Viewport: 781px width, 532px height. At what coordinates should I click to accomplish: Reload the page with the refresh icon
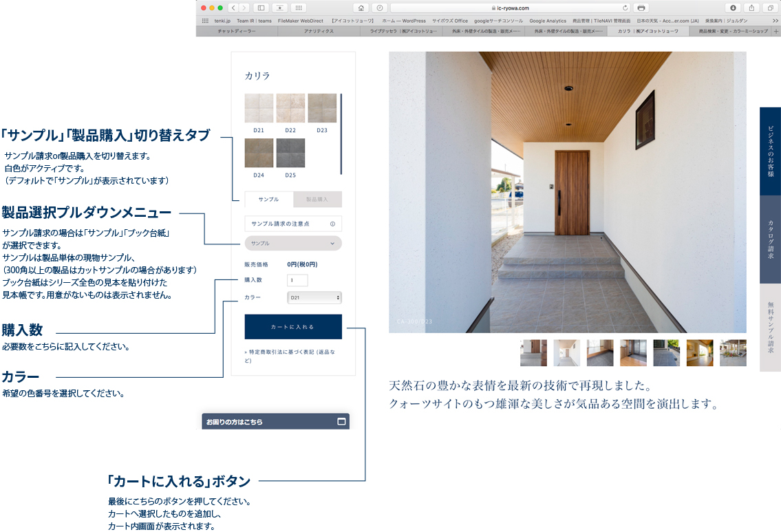tap(625, 8)
